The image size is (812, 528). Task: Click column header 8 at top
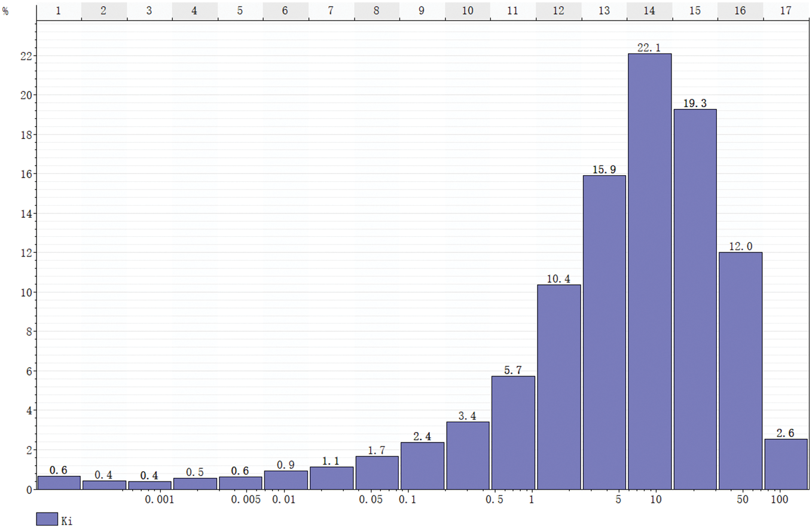coord(377,11)
